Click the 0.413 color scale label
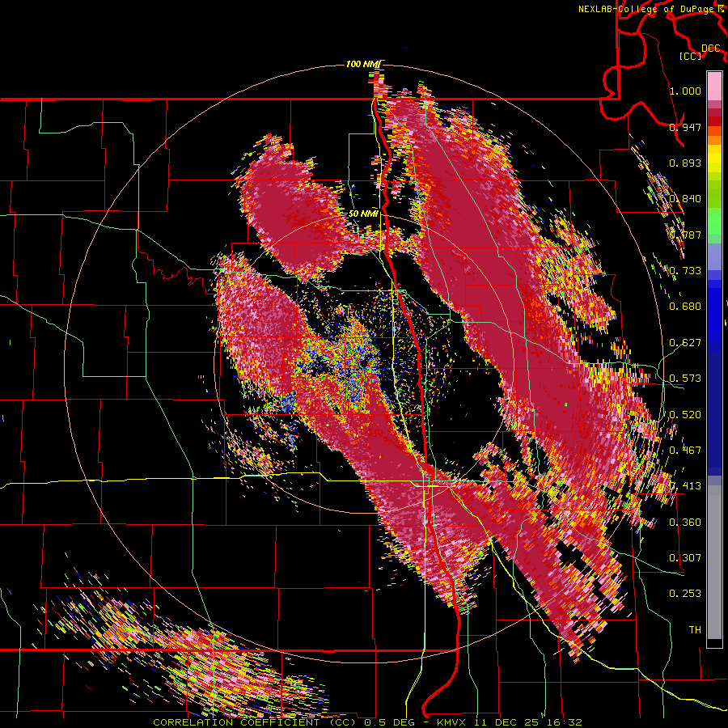This screenshot has height=728, width=728. coord(685,486)
